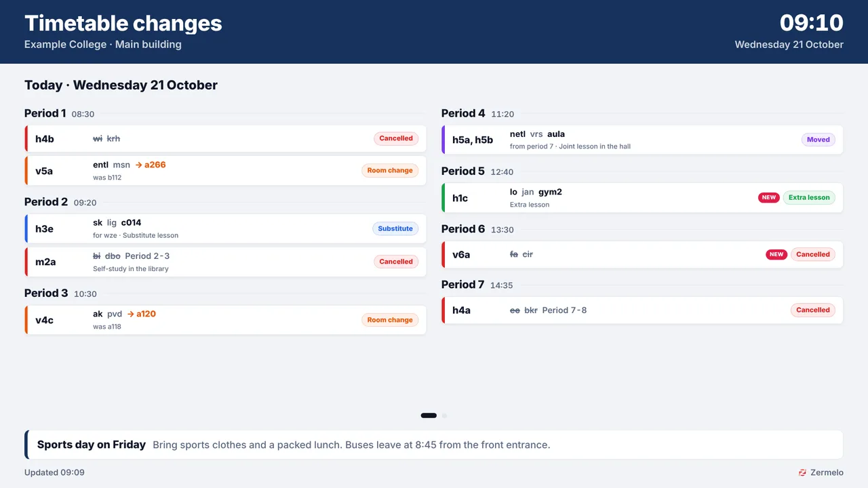Click the 09:10 clock display
The width and height of the screenshot is (868, 488).
pyautogui.click(x=811, y=22)
